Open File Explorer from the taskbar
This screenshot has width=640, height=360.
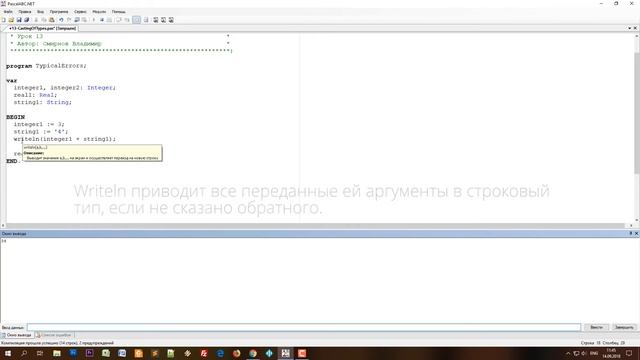(x=57, y=353)
